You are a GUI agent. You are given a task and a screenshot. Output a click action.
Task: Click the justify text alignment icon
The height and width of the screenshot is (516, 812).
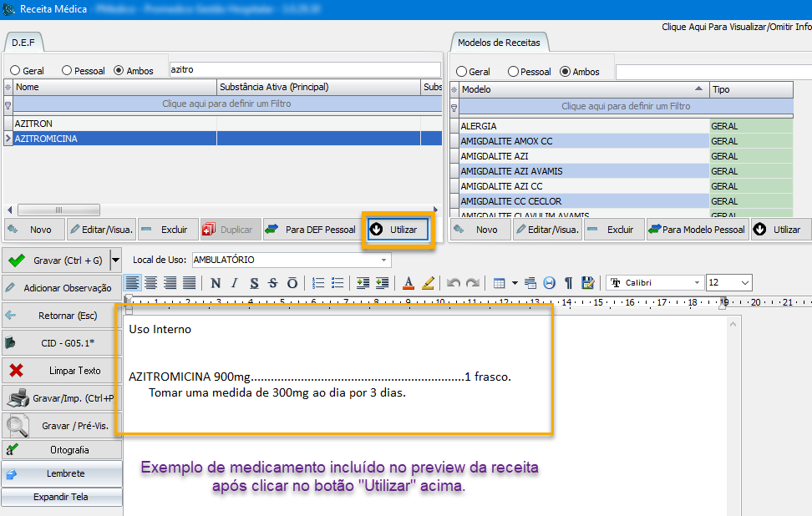[190, 283]
